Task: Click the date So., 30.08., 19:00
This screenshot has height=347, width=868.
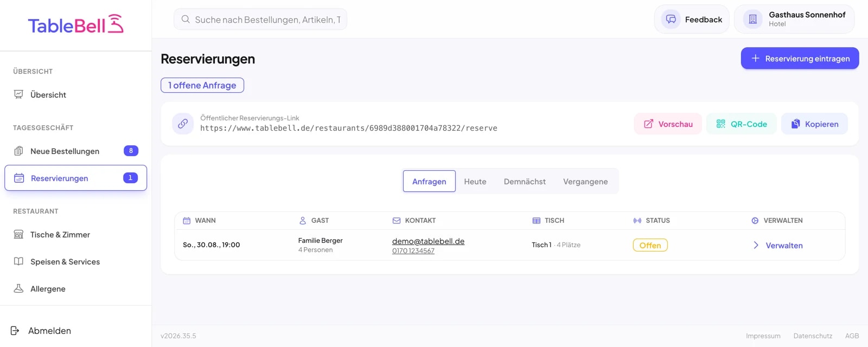Action: click(x=212, y=245)
